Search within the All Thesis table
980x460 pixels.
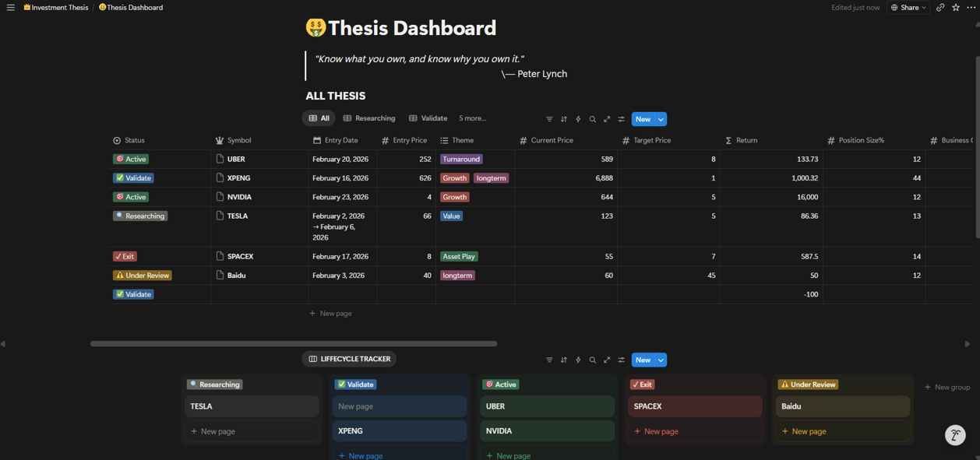(593, 119)
